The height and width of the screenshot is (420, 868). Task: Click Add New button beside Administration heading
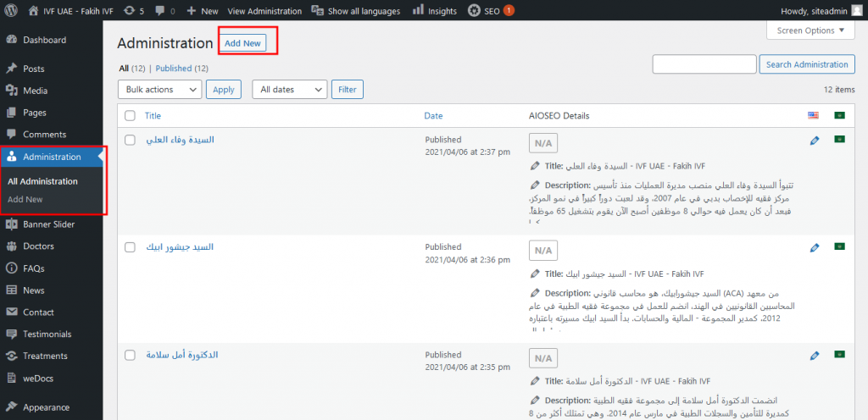[242, 43]
